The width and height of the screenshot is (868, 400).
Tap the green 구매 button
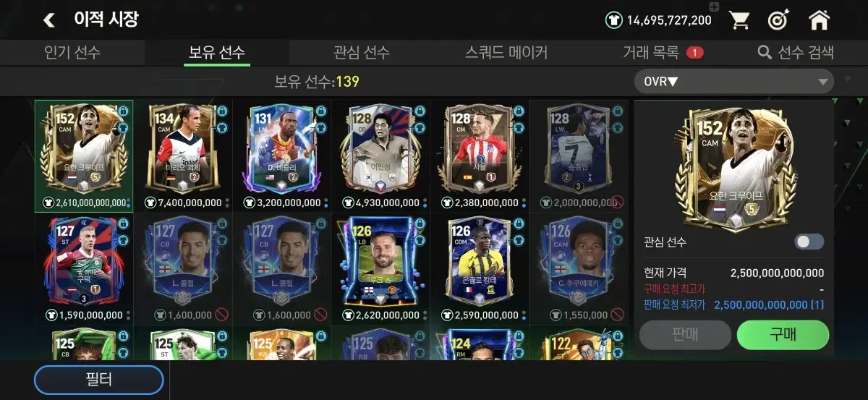783,335
